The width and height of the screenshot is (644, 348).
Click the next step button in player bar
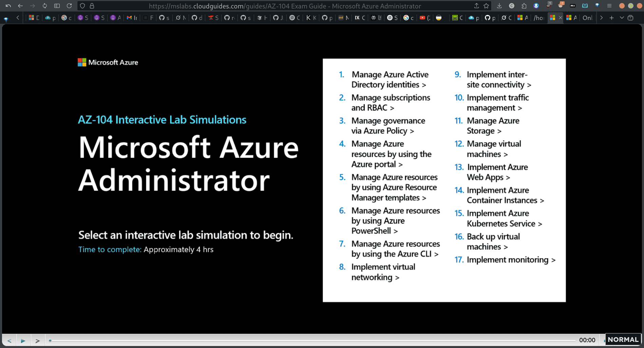pos(38,341)
